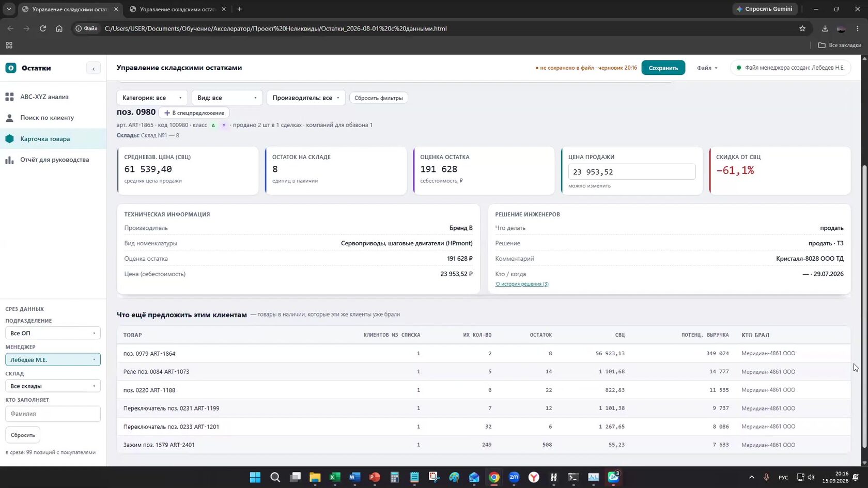Open the Склад Все склады dropdown
Screen dimensions: 868x488
click(x=53, y=386)
